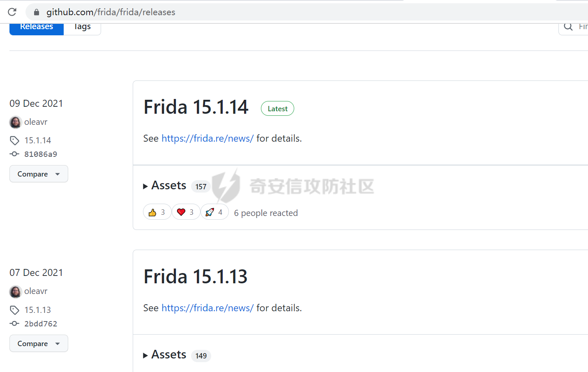Open frida.re/news link in 15.1.13 release
Screen dimensions: 588x372
coord(208,308)
